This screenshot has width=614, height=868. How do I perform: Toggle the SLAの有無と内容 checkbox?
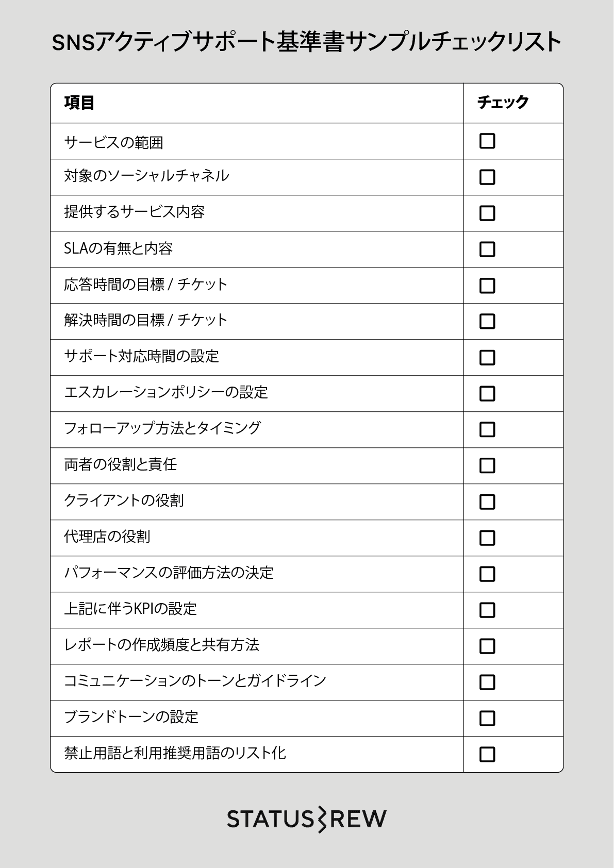487,249
